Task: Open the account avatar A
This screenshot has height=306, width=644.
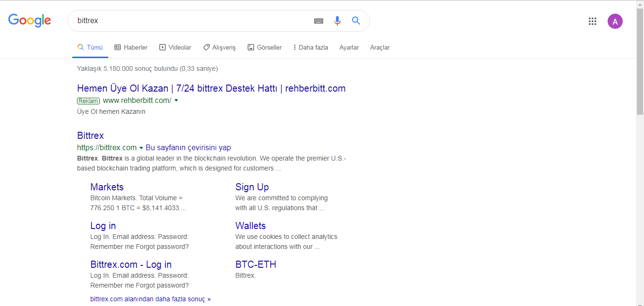Action: point(615,21)
